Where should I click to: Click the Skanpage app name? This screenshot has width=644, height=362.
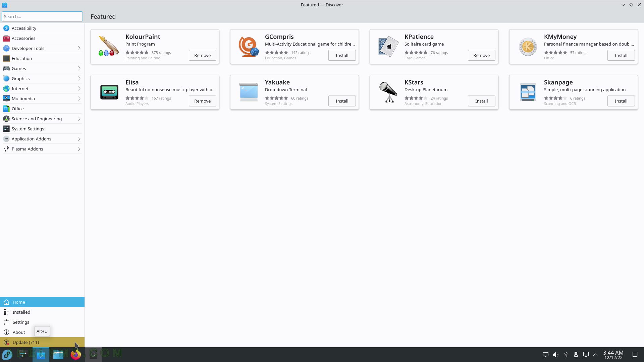[558, 82]
